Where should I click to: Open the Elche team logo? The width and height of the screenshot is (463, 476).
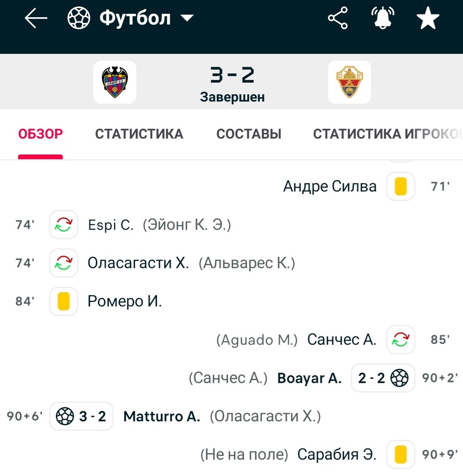(x=350, y=82)
